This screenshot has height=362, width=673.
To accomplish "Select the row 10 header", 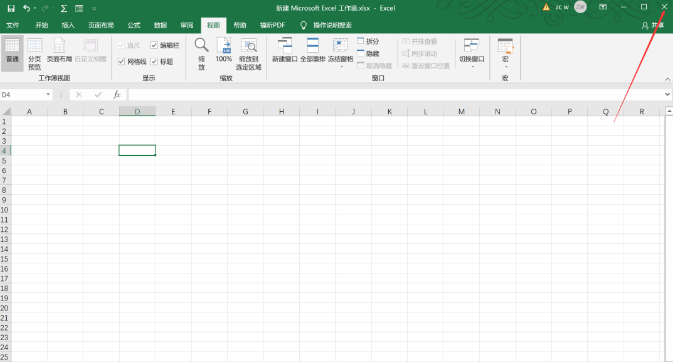I will 5,210.
